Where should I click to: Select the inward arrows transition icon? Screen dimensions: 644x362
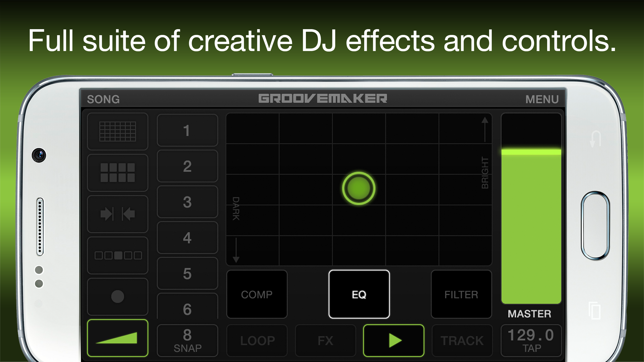point(117,214)
